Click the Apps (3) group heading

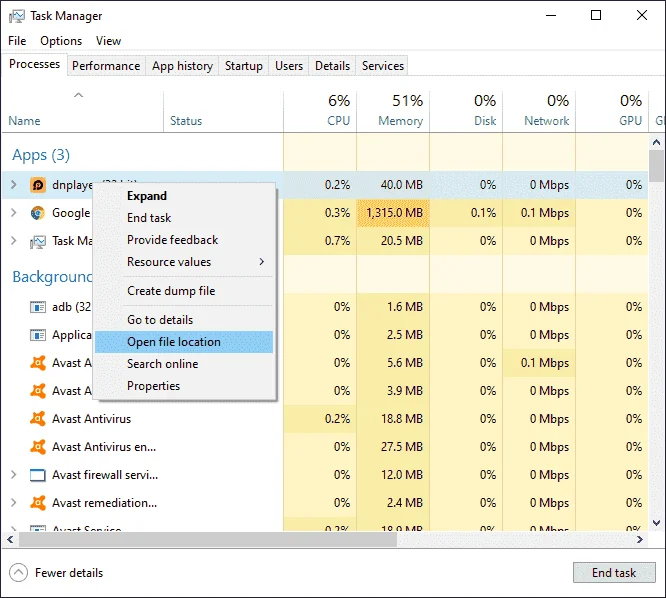41,155
